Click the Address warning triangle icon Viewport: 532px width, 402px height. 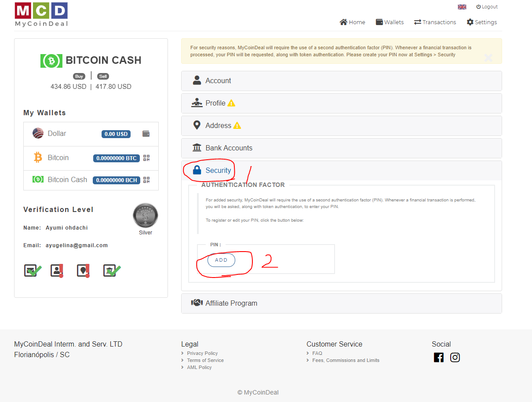click(237, 126)
